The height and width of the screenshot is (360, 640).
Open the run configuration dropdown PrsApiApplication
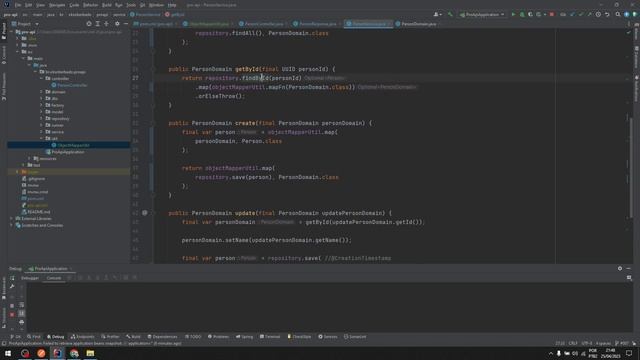482,14
